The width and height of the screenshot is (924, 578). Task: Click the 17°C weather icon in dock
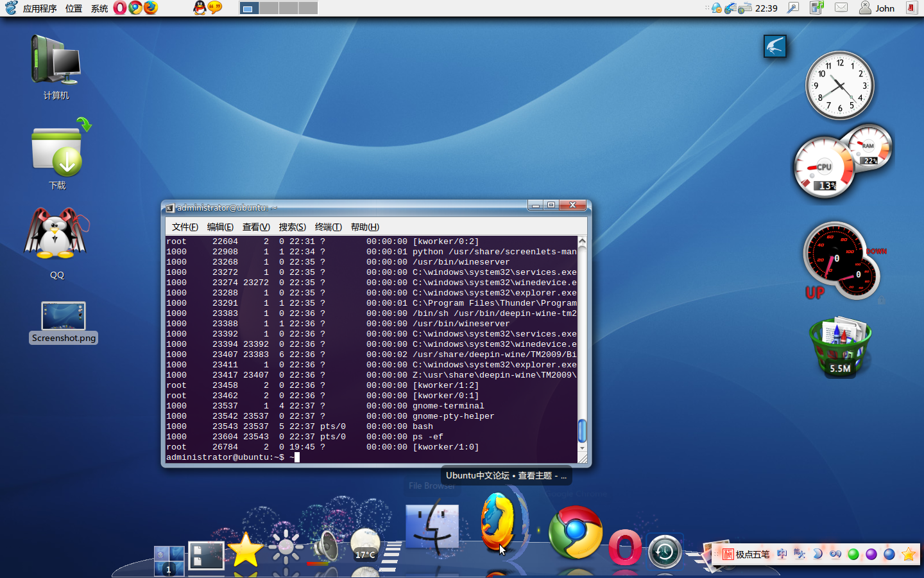366,545
